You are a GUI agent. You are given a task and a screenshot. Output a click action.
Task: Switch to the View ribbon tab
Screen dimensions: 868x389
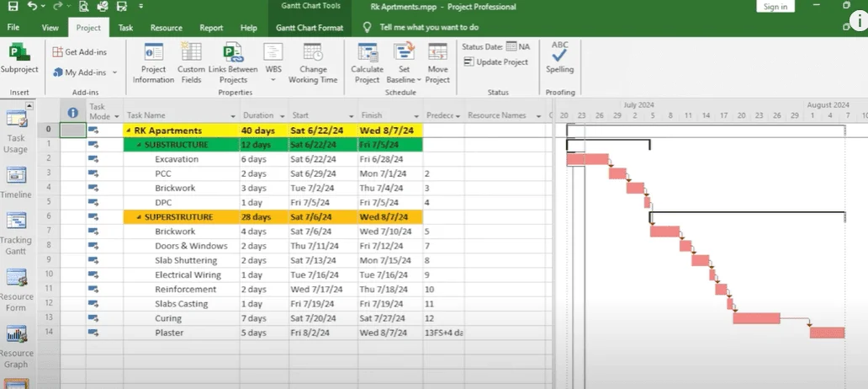click(50, 27)
